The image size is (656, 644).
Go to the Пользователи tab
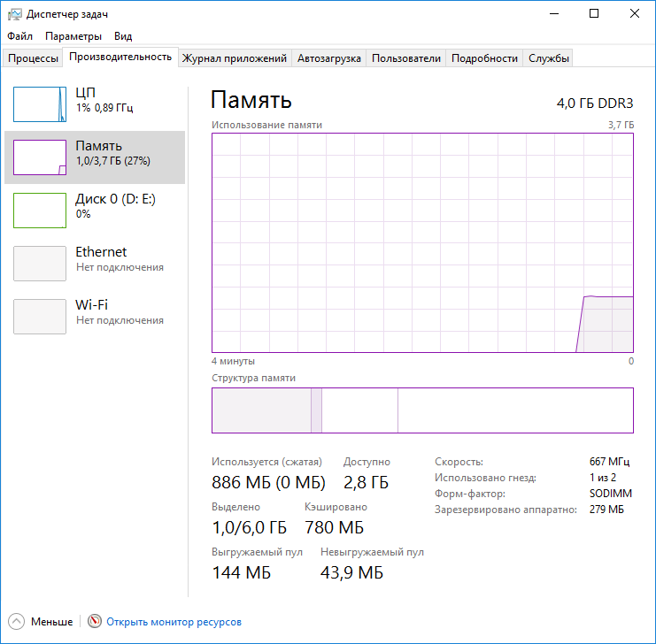point(405,58)
